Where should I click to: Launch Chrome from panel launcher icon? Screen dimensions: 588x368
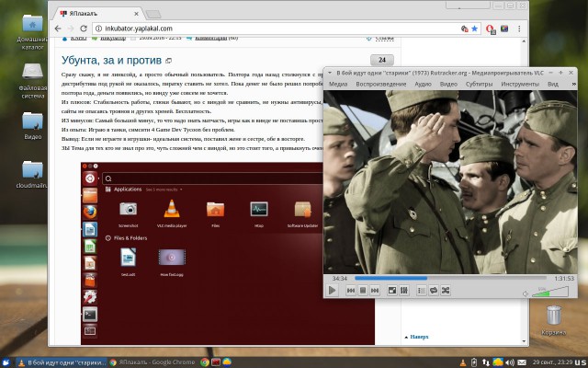205,362
